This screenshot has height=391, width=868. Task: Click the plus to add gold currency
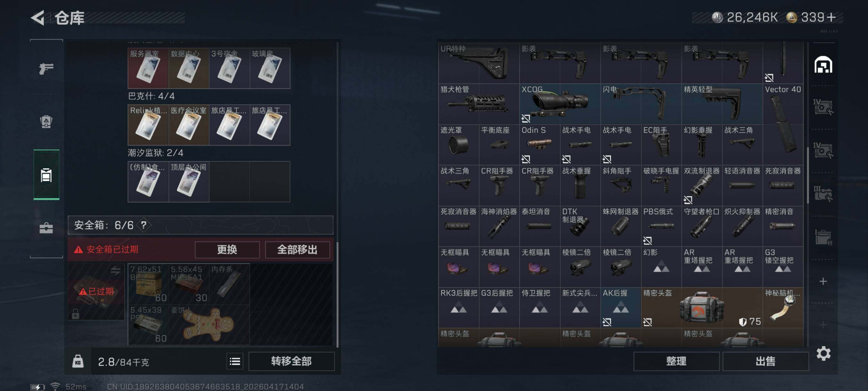pyautogui.click(x=831, y=17)
